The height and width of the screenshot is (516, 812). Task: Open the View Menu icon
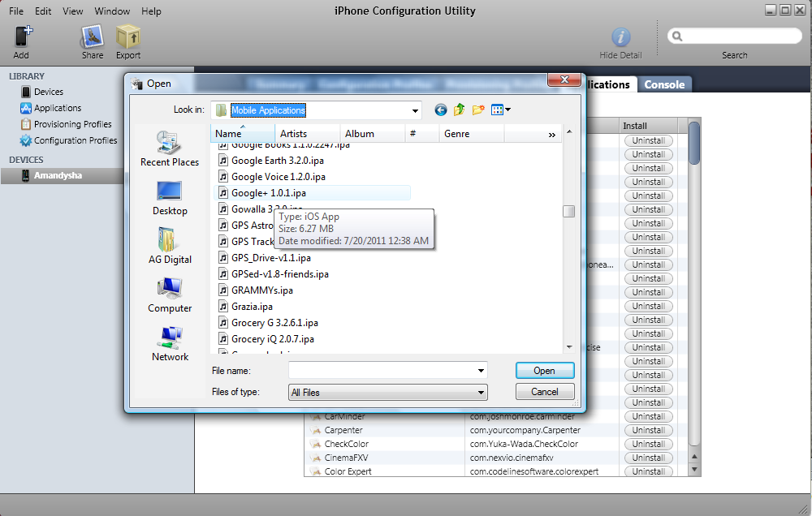pyautogui.click(x=497, y=110)
